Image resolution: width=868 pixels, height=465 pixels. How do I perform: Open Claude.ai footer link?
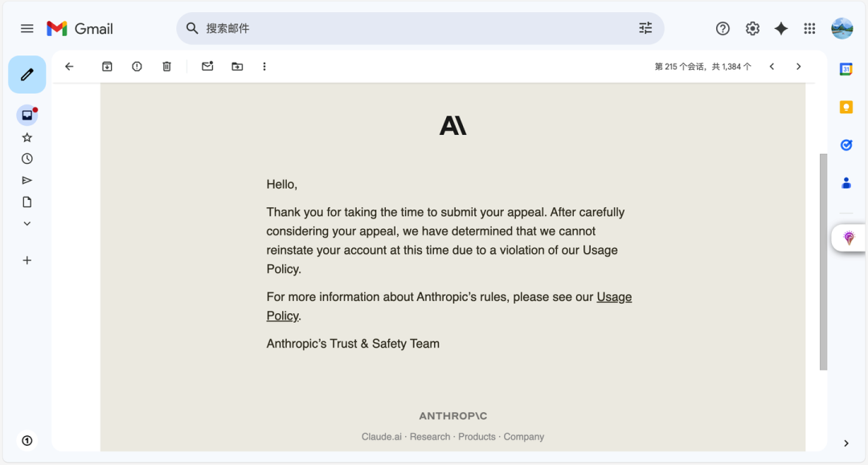(x=382, y=437)
